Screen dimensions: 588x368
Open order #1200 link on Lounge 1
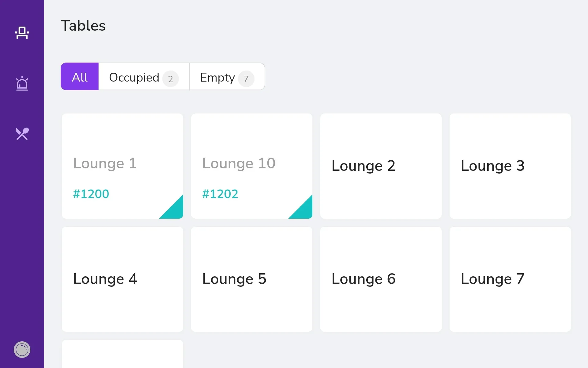click(91, 194)
